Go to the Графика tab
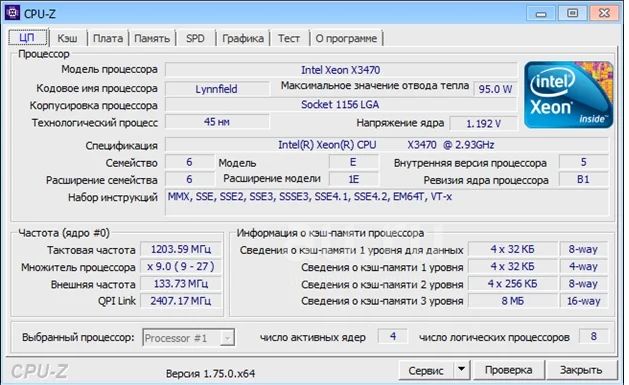Screen dimensions: 629x385 (x=243, y=38)
